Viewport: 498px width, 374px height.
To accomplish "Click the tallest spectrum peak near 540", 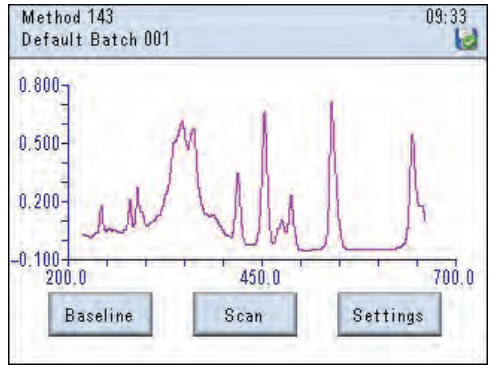I will [331, 103].
